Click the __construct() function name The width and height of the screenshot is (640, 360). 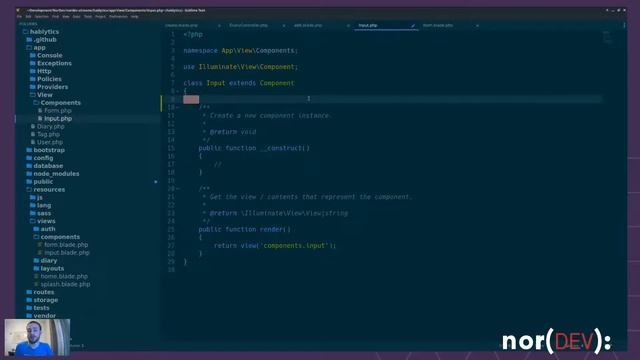(285, 148)
